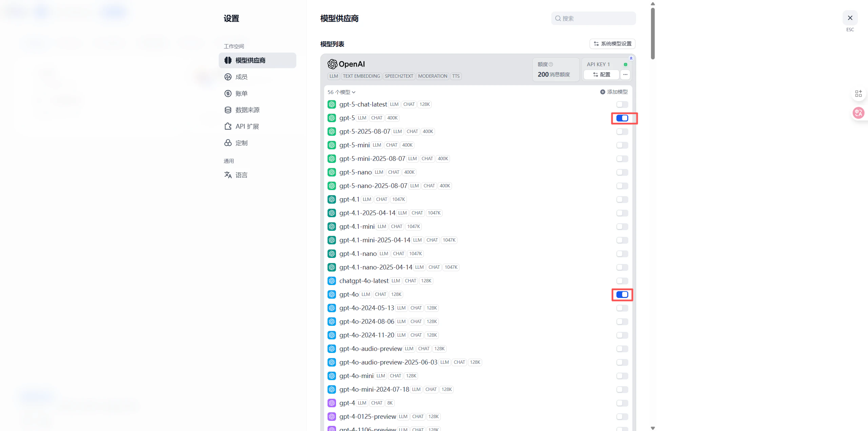Enable the gpt-5-mini toggle
This screenshot has height=431, width=868.
(x=622, y=145)
